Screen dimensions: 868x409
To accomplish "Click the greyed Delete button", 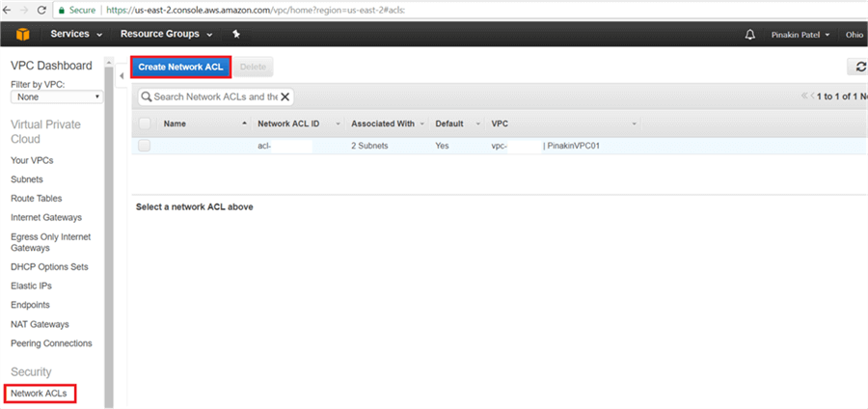I will 253,67.
